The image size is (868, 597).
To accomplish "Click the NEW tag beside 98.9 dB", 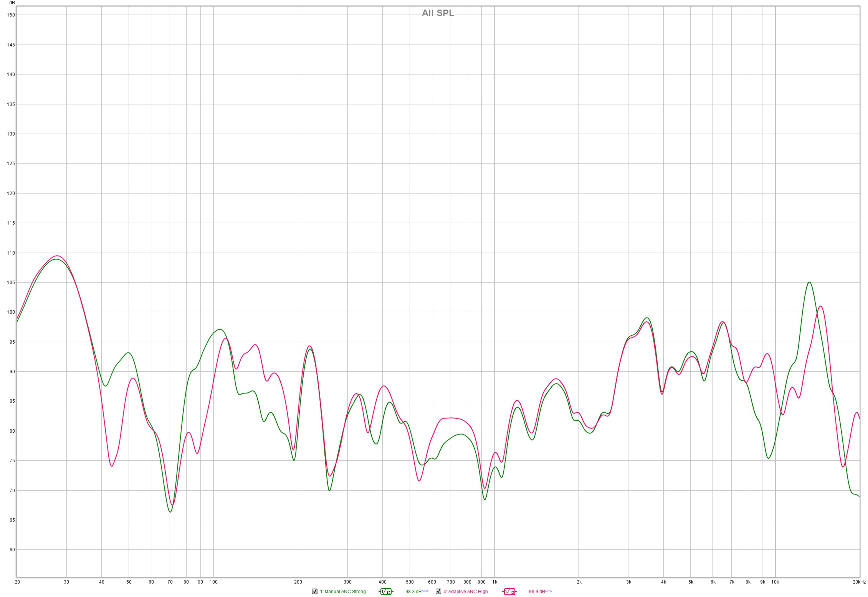I will (549, 591).
